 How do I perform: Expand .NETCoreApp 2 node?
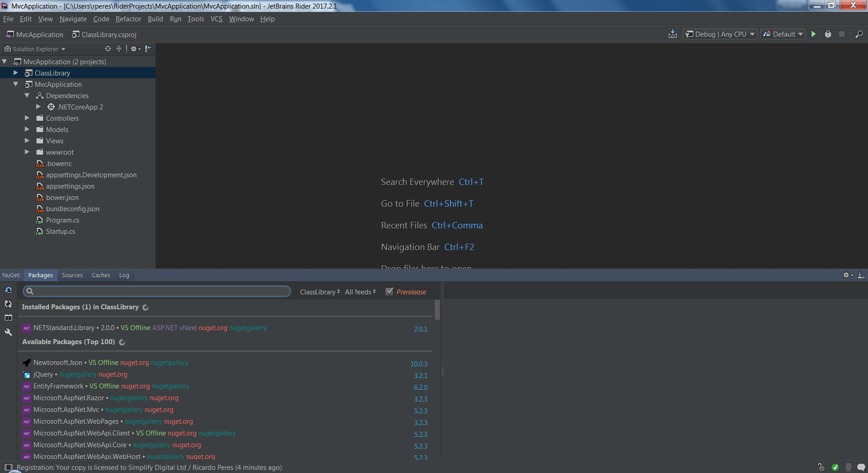(38, 107)
